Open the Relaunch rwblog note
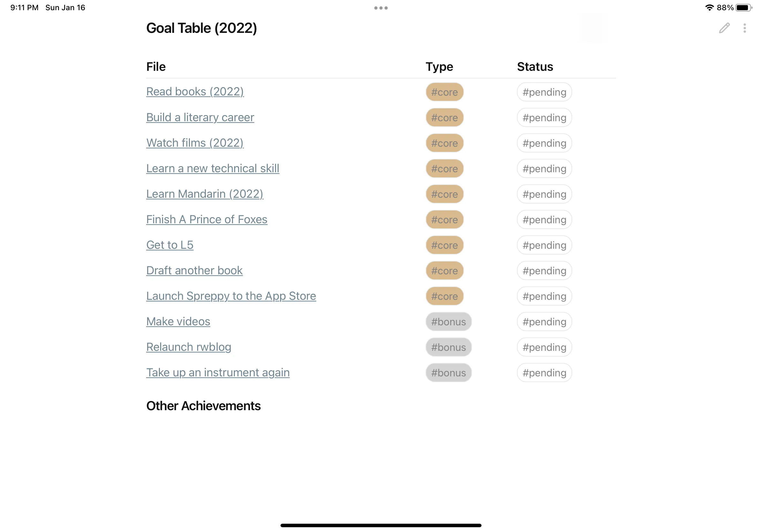Screen dimensions: 762x532 coord(189,347)
